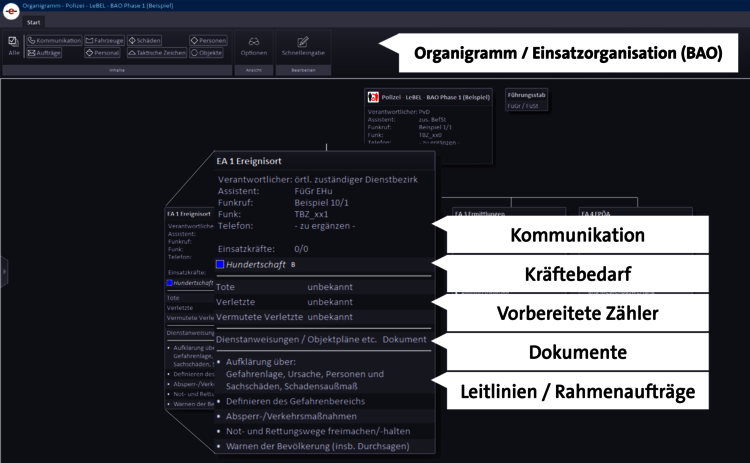Toggle Personen content display
Image resolution: width=750 pixels, height=463 pixels.
click(208, 41)
